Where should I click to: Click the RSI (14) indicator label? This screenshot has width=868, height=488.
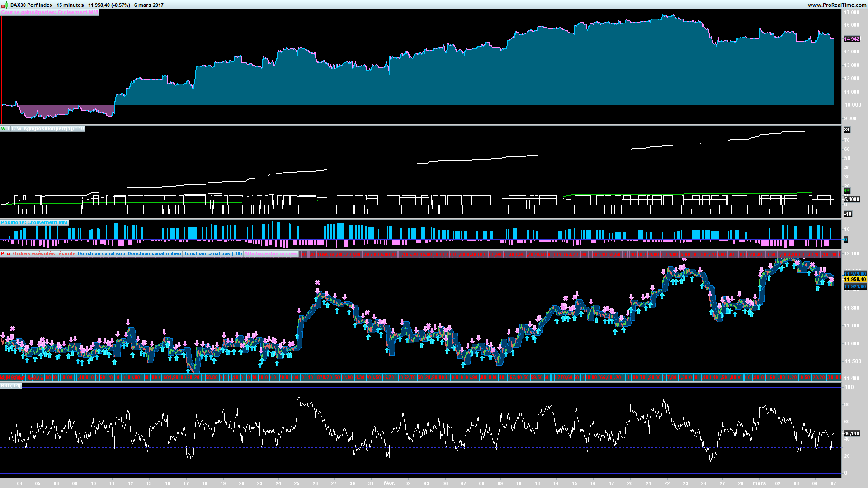10,385
